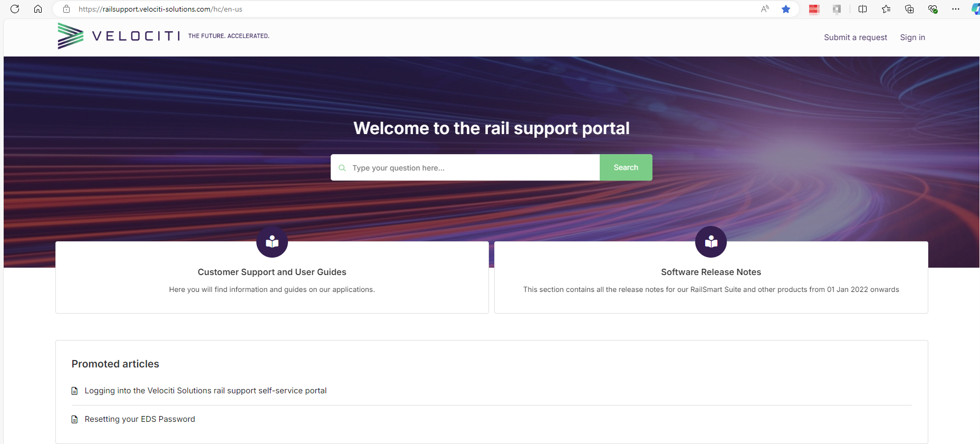View site info via the padlock icon
The width and height of the screenshot is (980, 444).
point(66,9)
